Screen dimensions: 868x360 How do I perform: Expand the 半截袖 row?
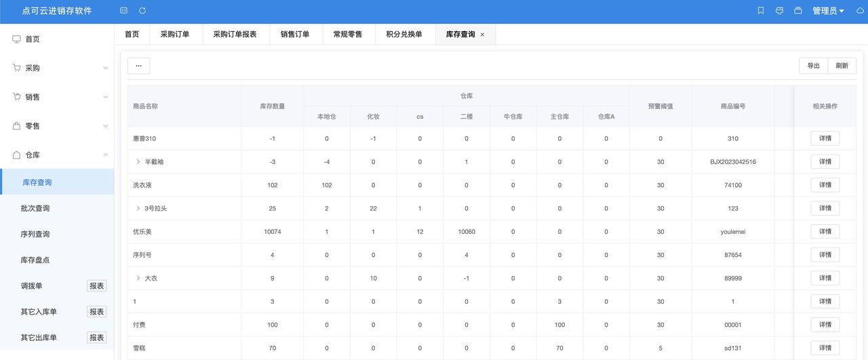pyautogui.click(x=138, y=162)
